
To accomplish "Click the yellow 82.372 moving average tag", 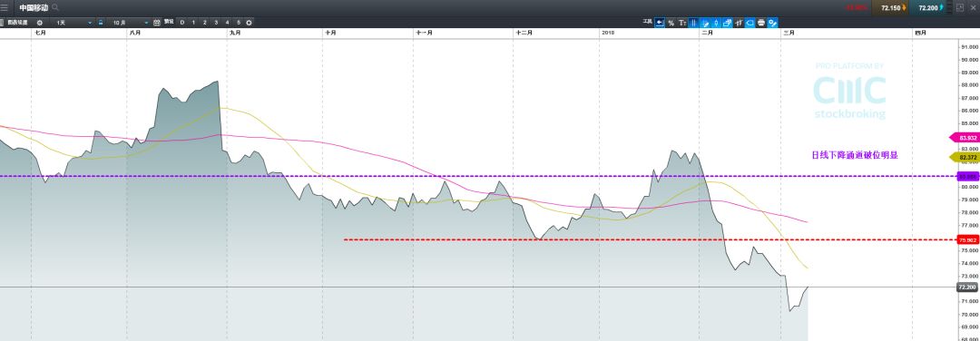I will (x=964, y=157).
